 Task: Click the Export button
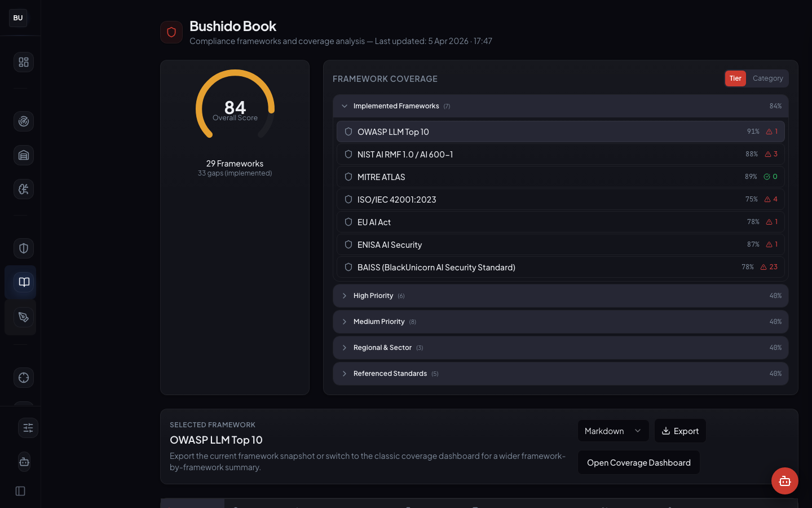[680, 431]
